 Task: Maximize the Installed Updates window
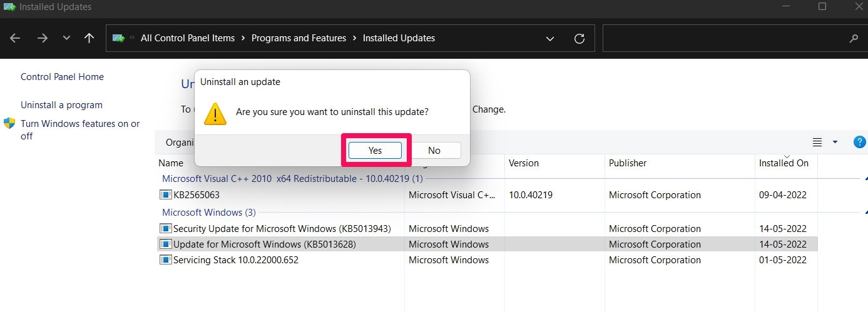(822, 6)
